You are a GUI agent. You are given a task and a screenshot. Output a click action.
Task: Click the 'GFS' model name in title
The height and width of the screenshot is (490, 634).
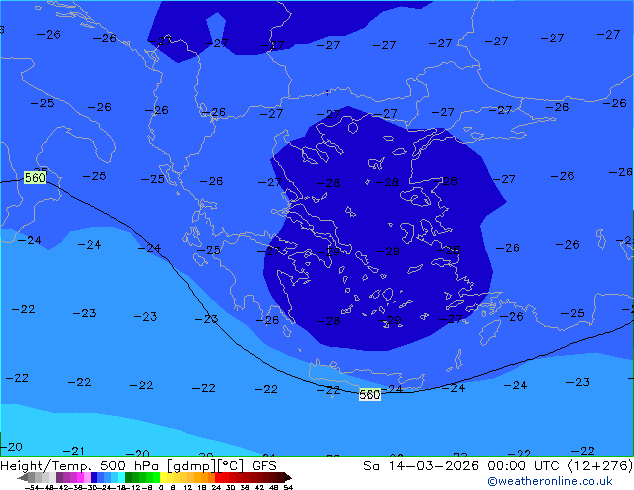coord(264,466)
